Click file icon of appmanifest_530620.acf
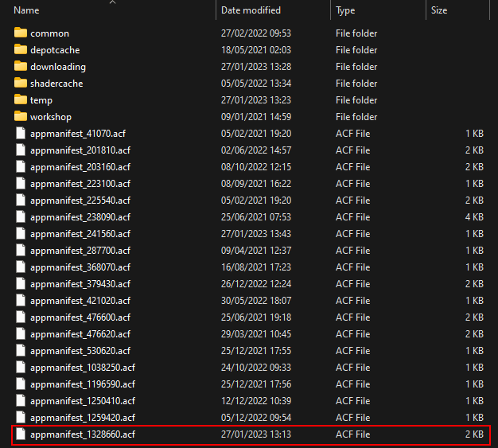 pos(21,350)
